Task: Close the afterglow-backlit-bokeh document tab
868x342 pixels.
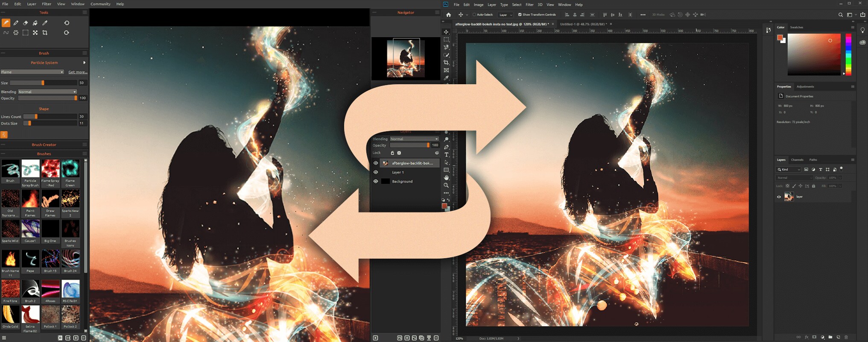Action: point(553,24)
